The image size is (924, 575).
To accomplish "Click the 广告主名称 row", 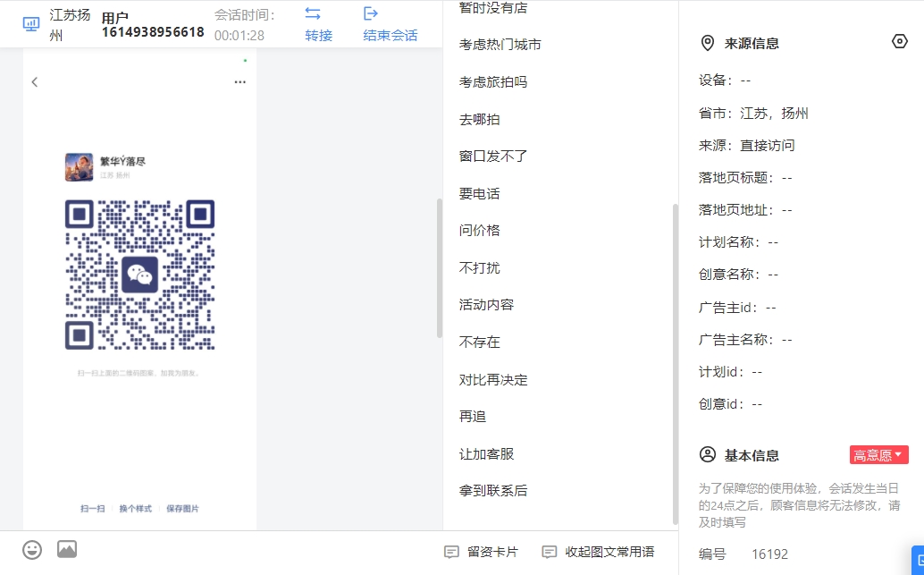I will point(745,340).
